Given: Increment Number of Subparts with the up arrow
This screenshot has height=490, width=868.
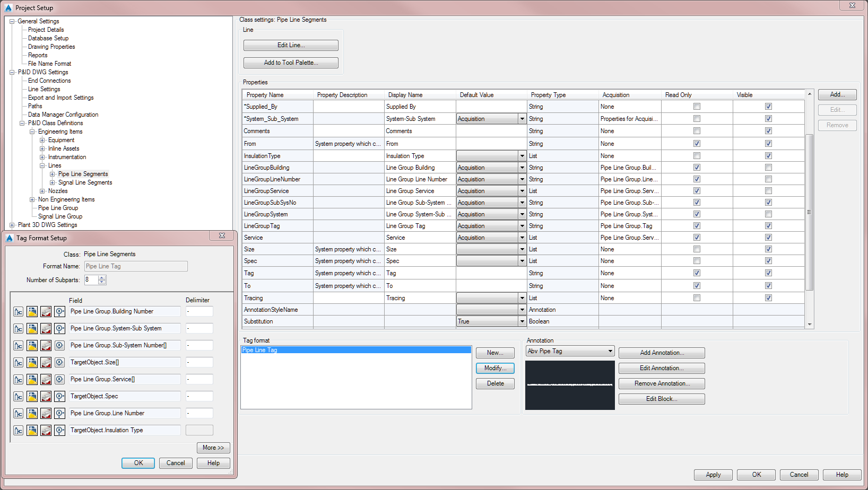Looking at the screenshot, I should tap(101, 277).
